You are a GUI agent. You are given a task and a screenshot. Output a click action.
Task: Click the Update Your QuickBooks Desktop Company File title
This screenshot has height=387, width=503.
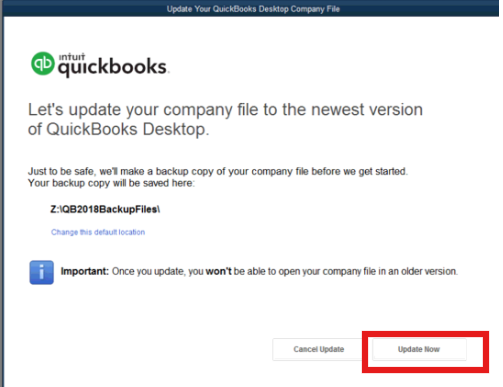253,9
